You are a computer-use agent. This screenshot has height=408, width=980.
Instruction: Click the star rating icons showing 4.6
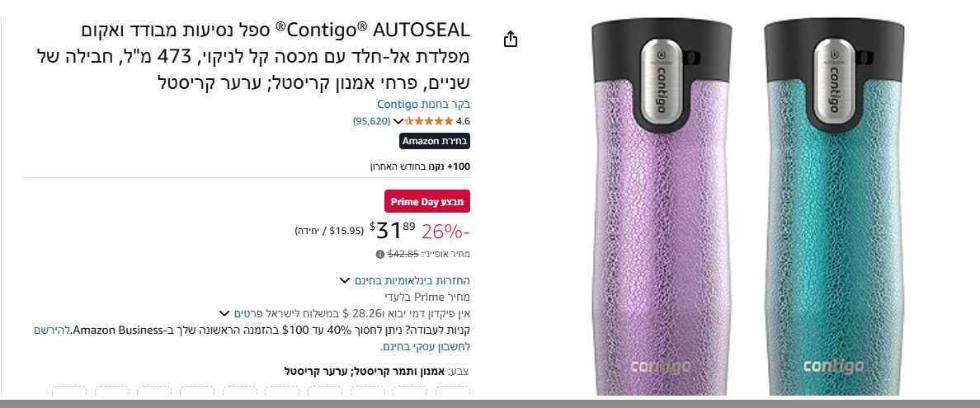point(430,121)
